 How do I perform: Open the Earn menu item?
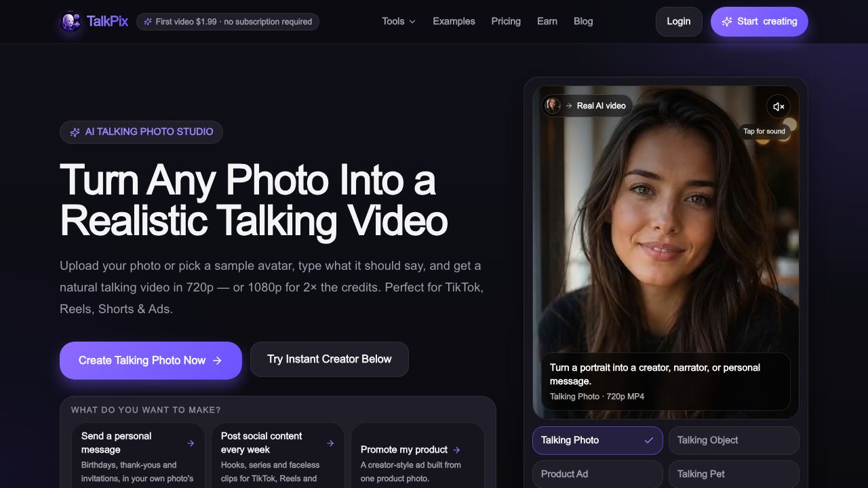click(547, 22)
